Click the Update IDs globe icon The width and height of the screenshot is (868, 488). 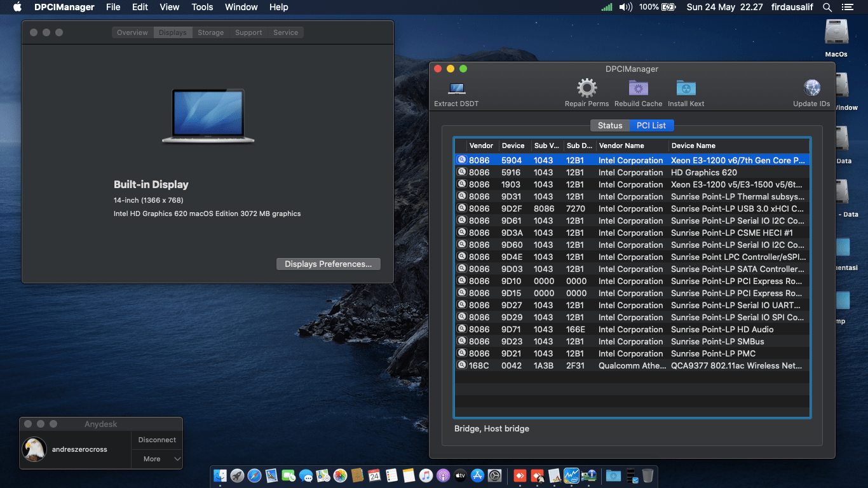pyautogui.click(x=811, y=87)
